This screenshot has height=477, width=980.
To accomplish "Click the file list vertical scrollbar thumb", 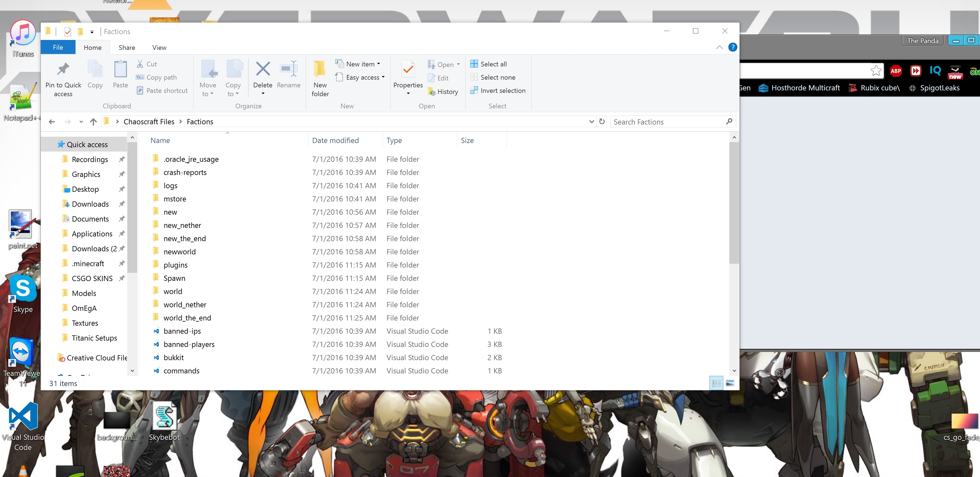I will pyautogui.click(x=734, y=203).
